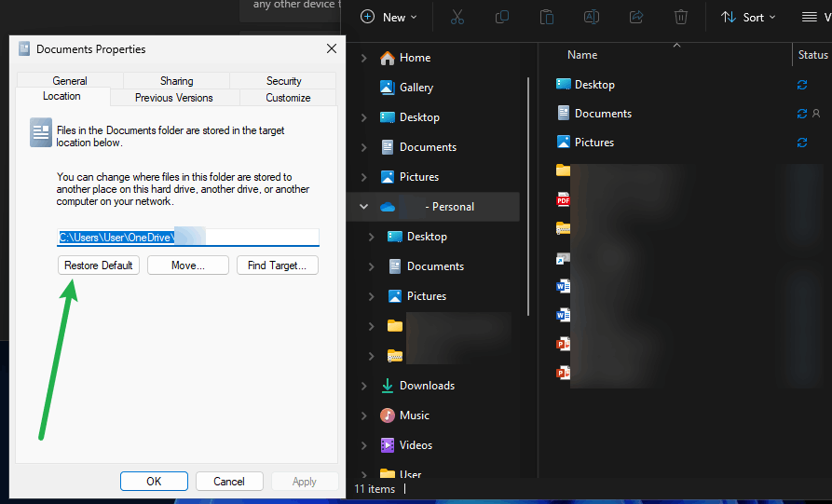Expand the Home tree node chevron

[x=364, y=58]
